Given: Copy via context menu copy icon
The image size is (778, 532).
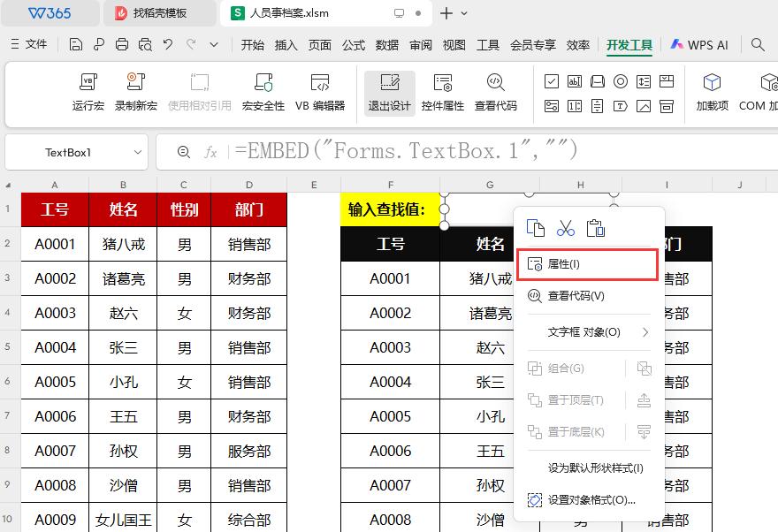Looking at the screenshot, I should pyautogui.click(x=536, y=228).
